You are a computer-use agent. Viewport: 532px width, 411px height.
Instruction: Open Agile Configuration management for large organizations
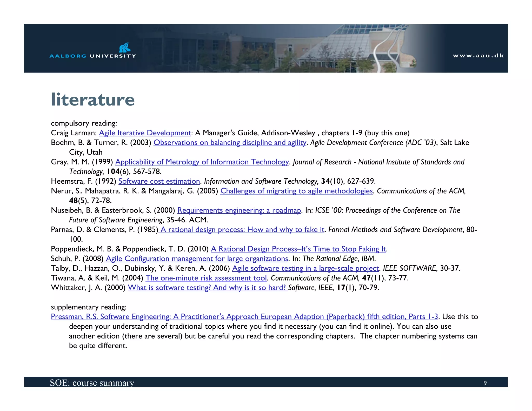coord(196,259)
